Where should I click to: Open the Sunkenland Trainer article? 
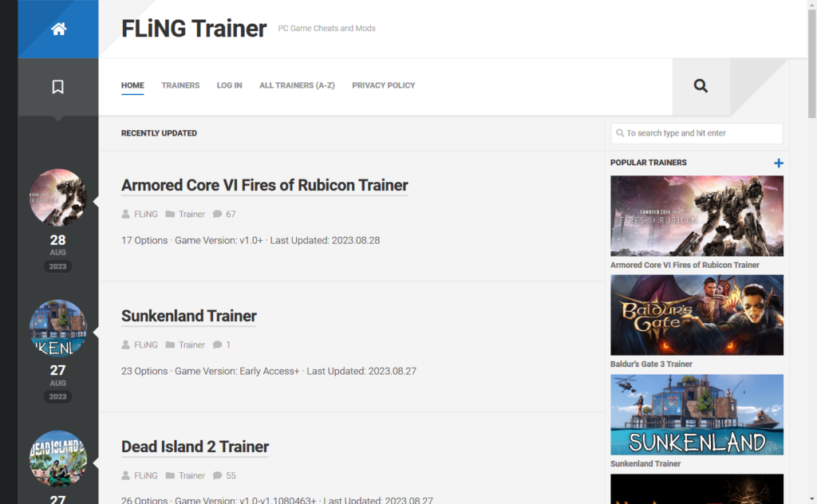click(x=188, y=316)
